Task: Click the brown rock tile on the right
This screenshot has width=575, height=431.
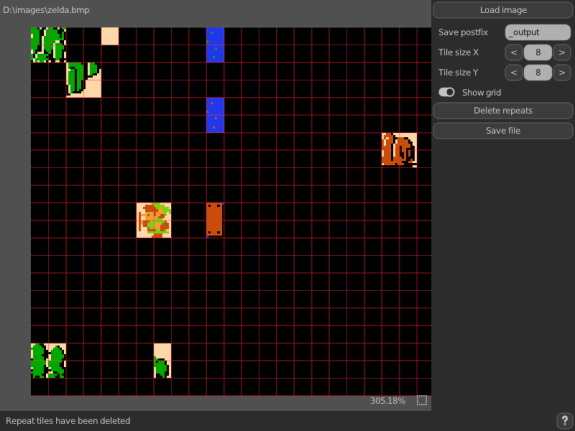Action: point(399,150)
